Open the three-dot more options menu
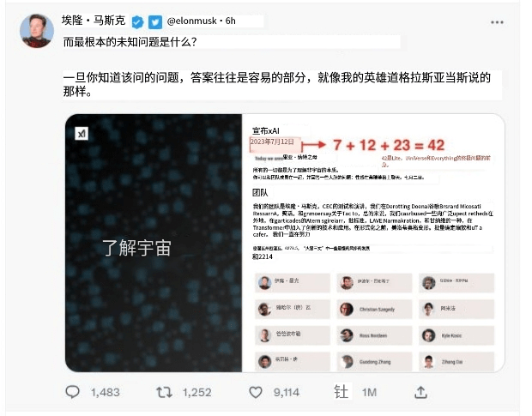The image size is (532, 416). [x=497, y=22]
